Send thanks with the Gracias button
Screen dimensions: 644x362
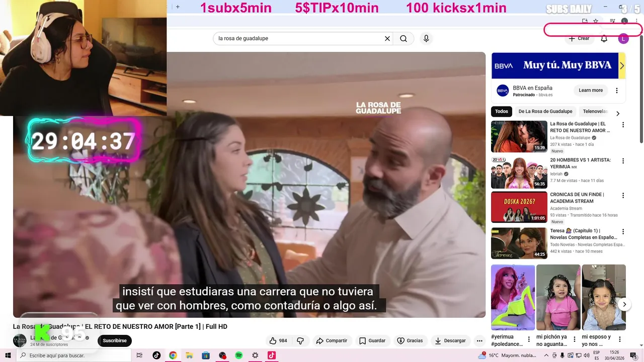[x=410, y=341]
